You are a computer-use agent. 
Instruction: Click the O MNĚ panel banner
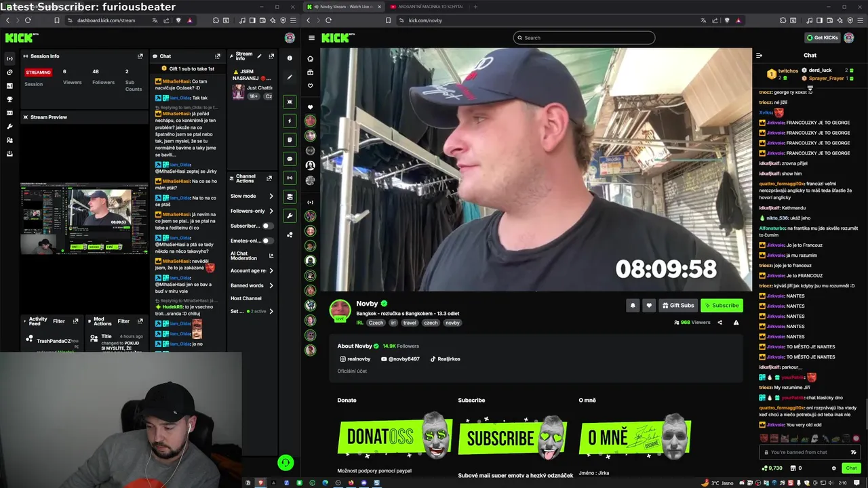click(635, 437)
